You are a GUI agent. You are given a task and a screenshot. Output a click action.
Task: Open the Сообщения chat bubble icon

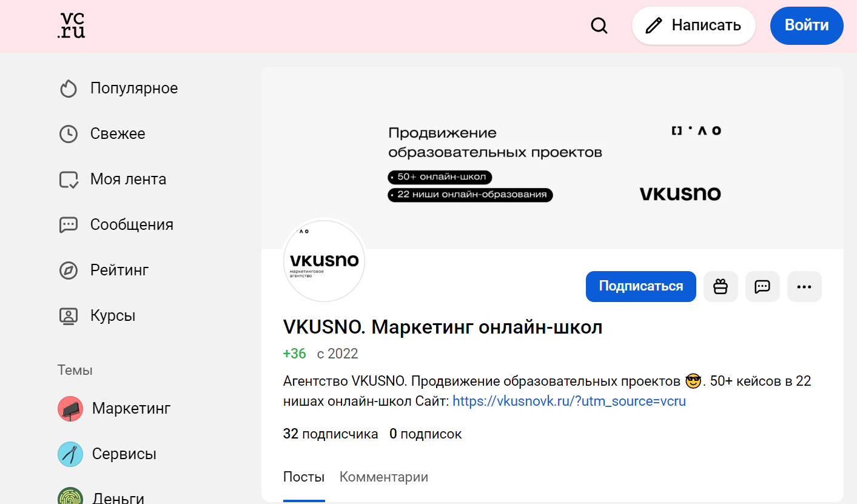(x=69, y=225)
